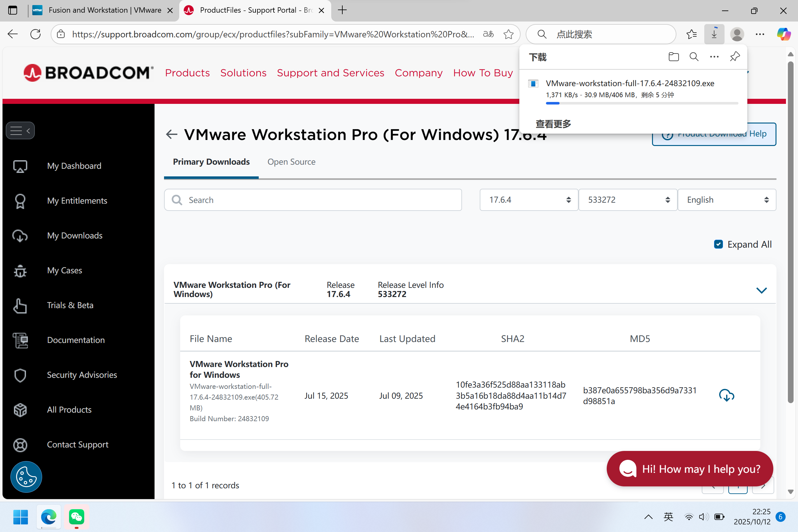798x532 pixels.
Task: Search downloads using magnifier icon in panel
Action: pyautogui.click(x=694, y=57)
